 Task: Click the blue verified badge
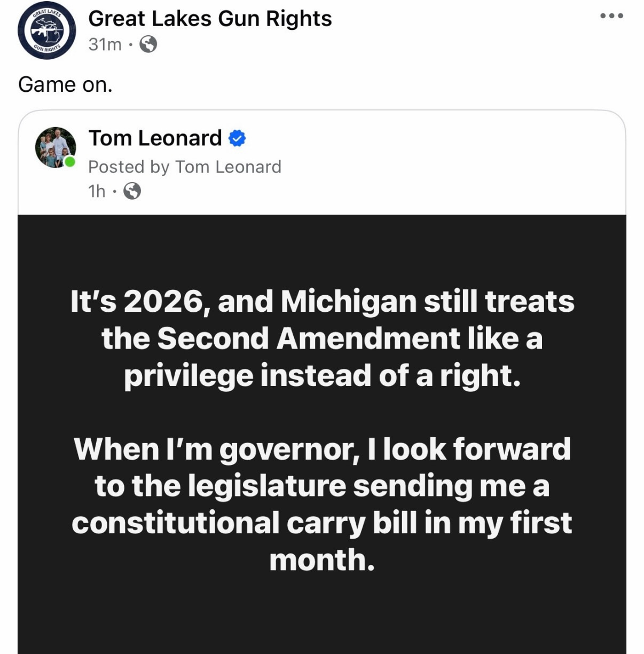(237, 138)
